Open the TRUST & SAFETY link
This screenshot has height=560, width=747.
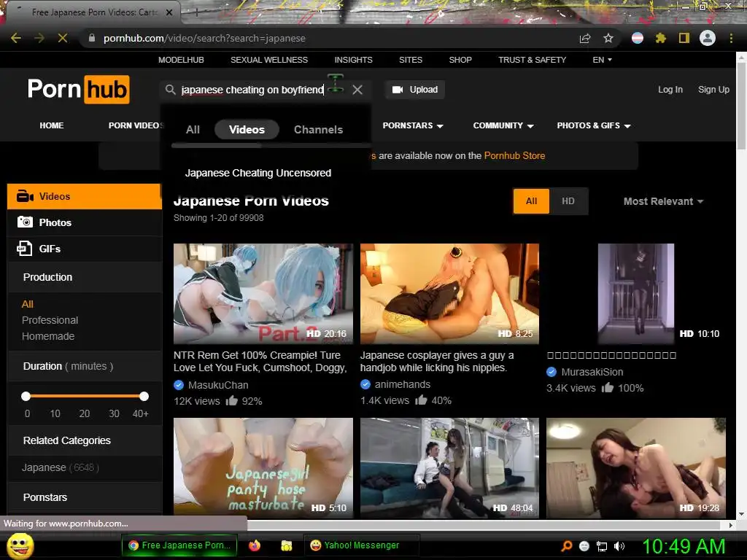pyautogui.click(x=532, y=60)
